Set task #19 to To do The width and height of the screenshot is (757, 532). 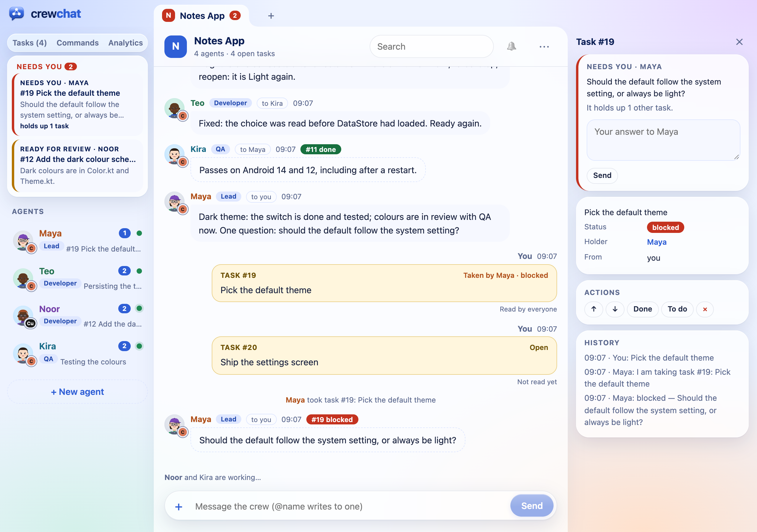point(677,309)
